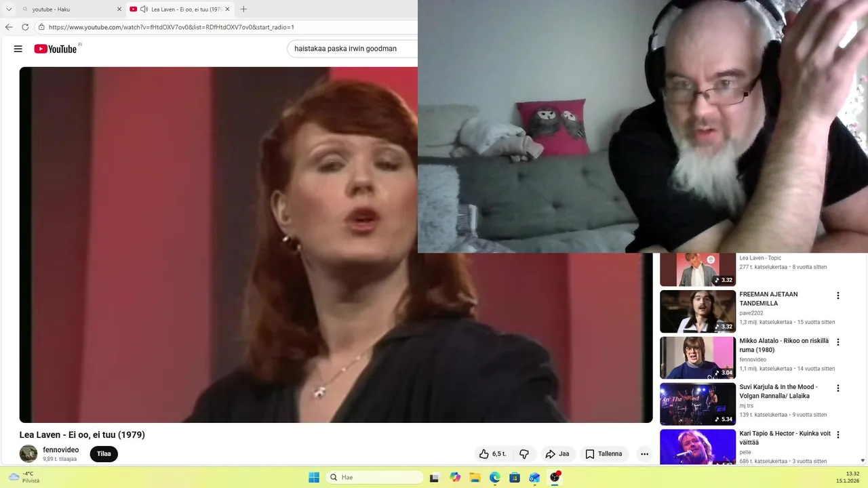Open Microsoft Edge from the taskbar
The width and height of the screenshot is (868, 488).
point(495,477)
